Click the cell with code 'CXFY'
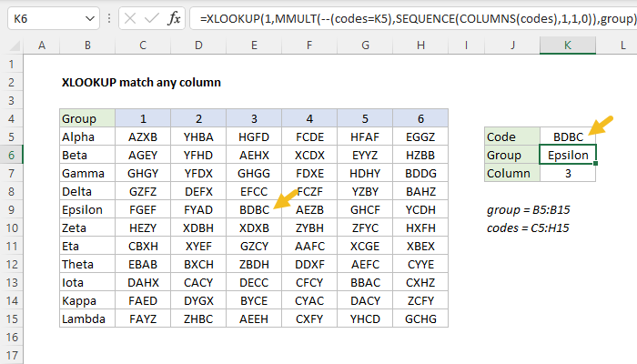The height and width of the screenshot is (364, 637). click(x=309, y=318)
